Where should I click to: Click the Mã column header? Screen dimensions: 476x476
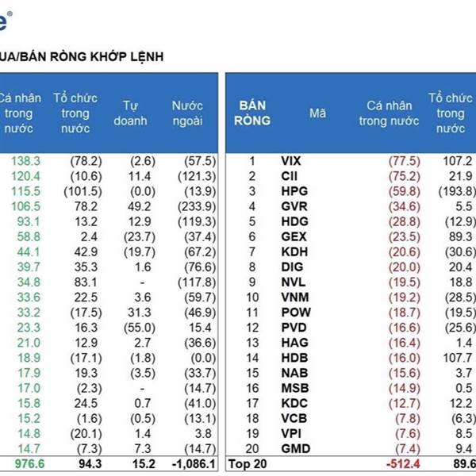click(x=317, y=113)
